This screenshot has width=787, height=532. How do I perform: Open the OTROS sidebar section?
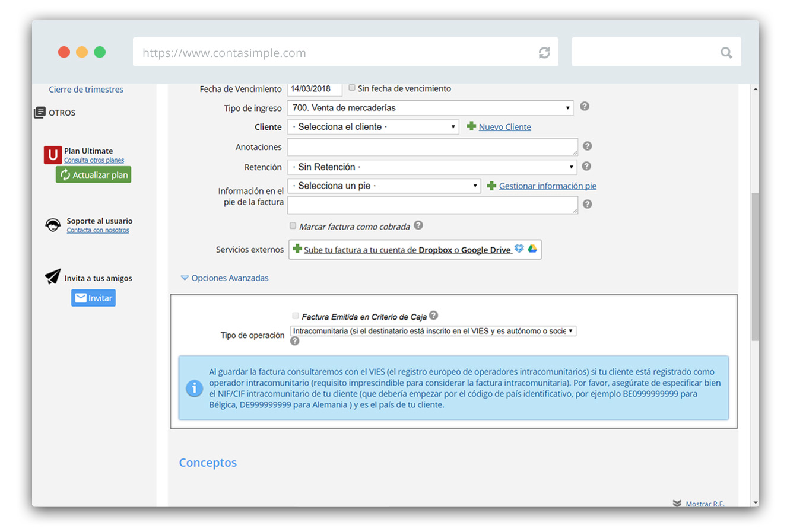pyautogui.click(x=62, y=113)
